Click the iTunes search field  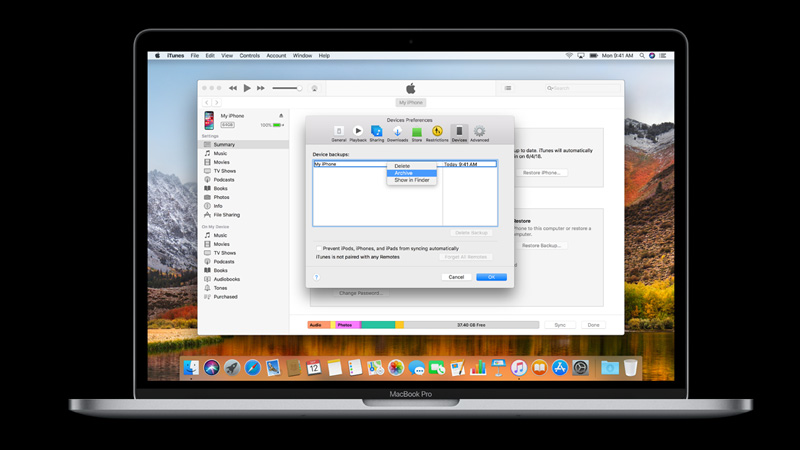tap(582, 88)
